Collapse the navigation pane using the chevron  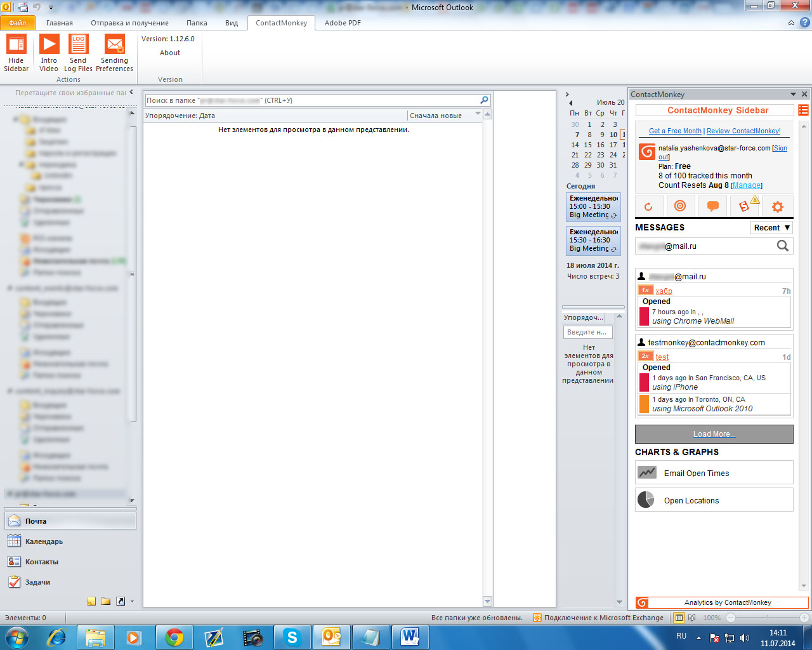click(131, 92)
